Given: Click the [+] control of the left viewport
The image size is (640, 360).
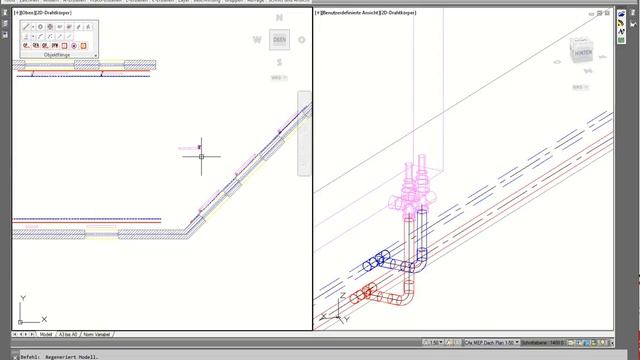Looking at the screenshot, I should click(x=16, y=13).
